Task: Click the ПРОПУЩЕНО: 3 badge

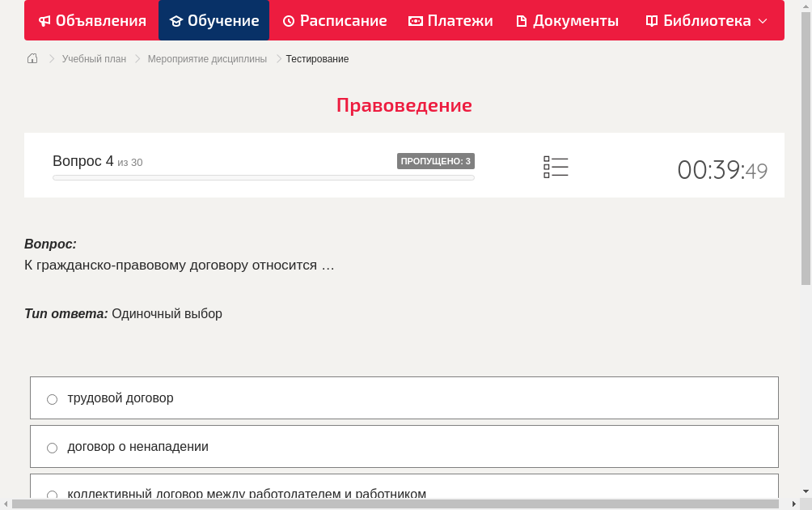Action: [x=435, y=160]
